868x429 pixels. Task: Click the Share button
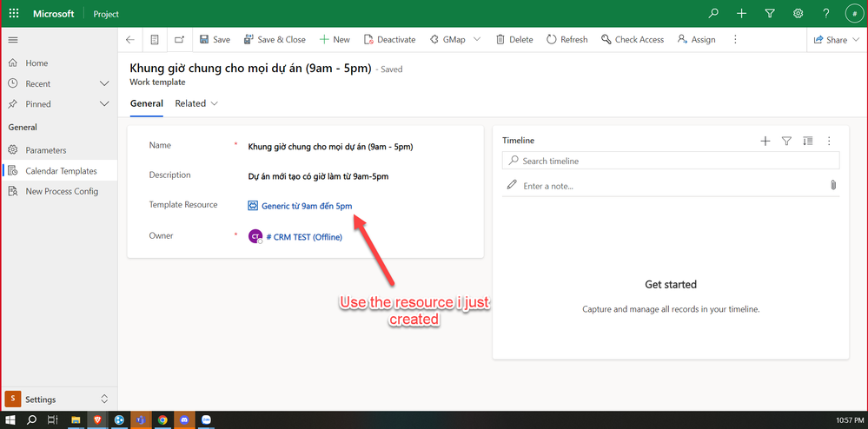click(831, 40)
